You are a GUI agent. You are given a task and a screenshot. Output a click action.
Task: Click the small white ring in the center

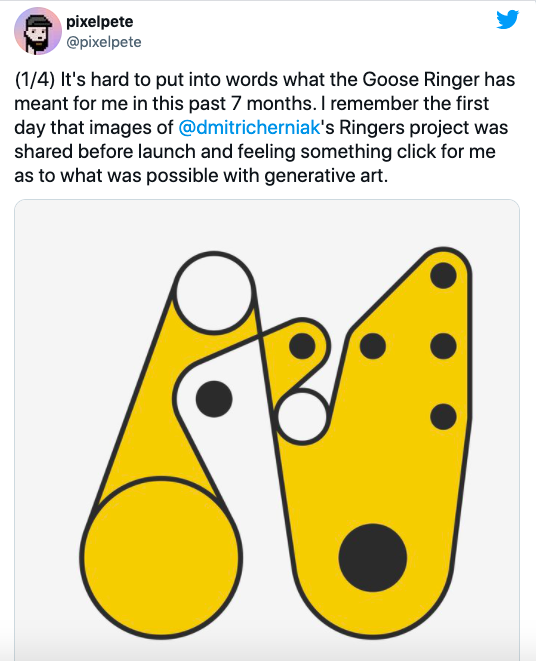(x=302, y=416)
